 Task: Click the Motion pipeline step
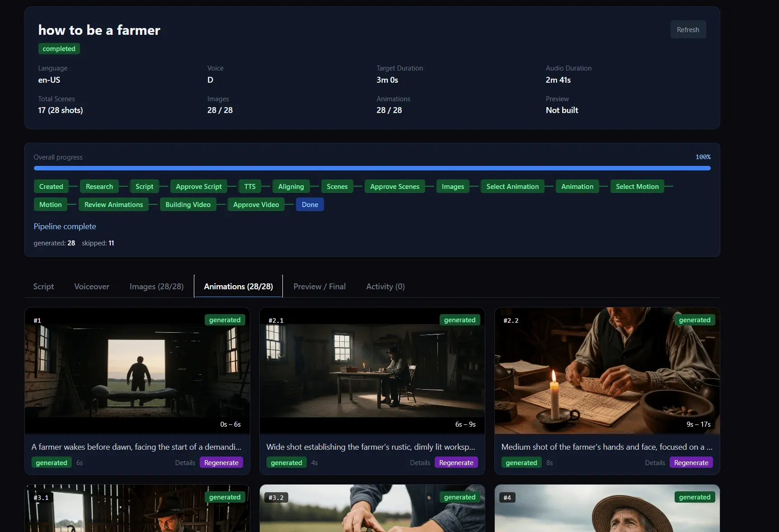click(x=51, y=205)
